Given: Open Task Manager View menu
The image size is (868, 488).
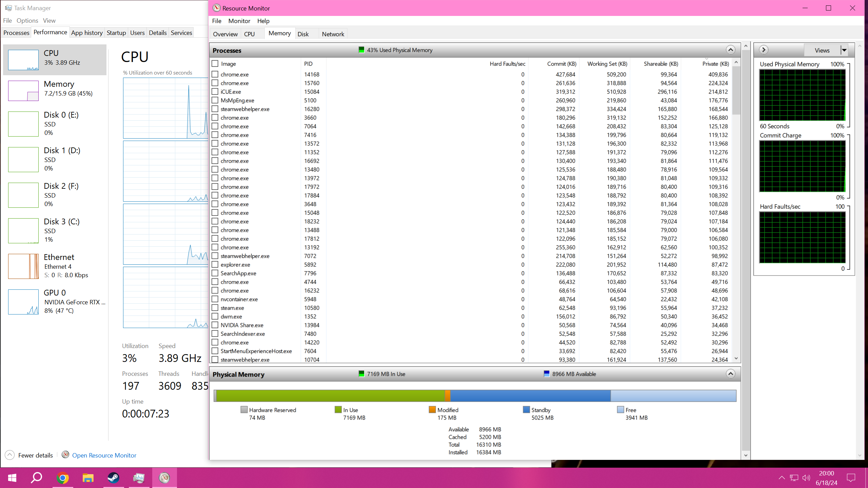Looking at the screenshot, I should pyautogui.click(x=49, y=20).
